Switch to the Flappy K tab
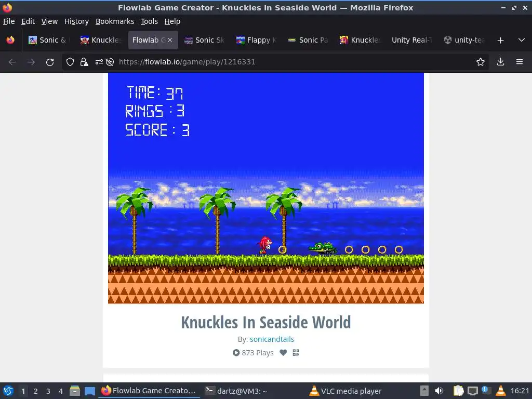The height and width of the screenshot is (399, 532). click(x=257, y=40)
